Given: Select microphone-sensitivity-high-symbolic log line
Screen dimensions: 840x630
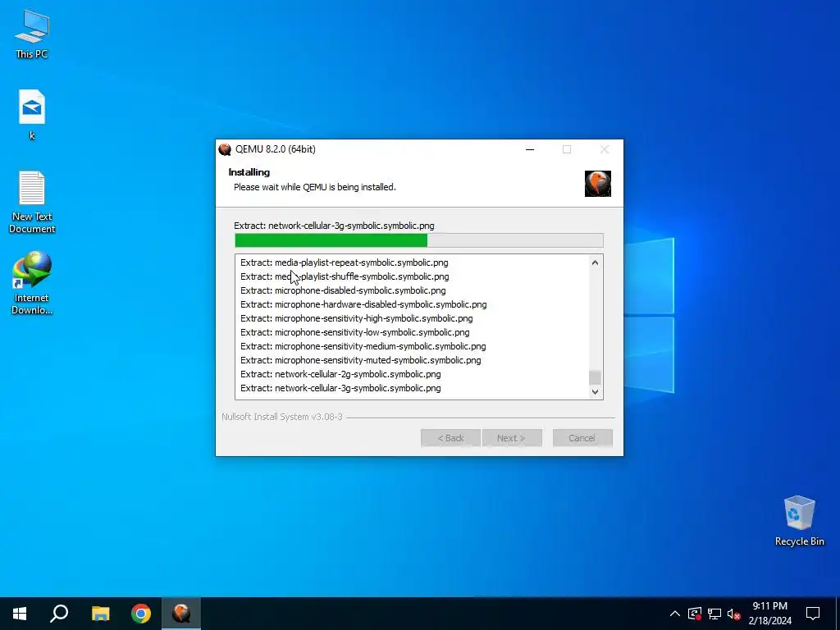Looking at the screenshot, I should tap(357, 318).
